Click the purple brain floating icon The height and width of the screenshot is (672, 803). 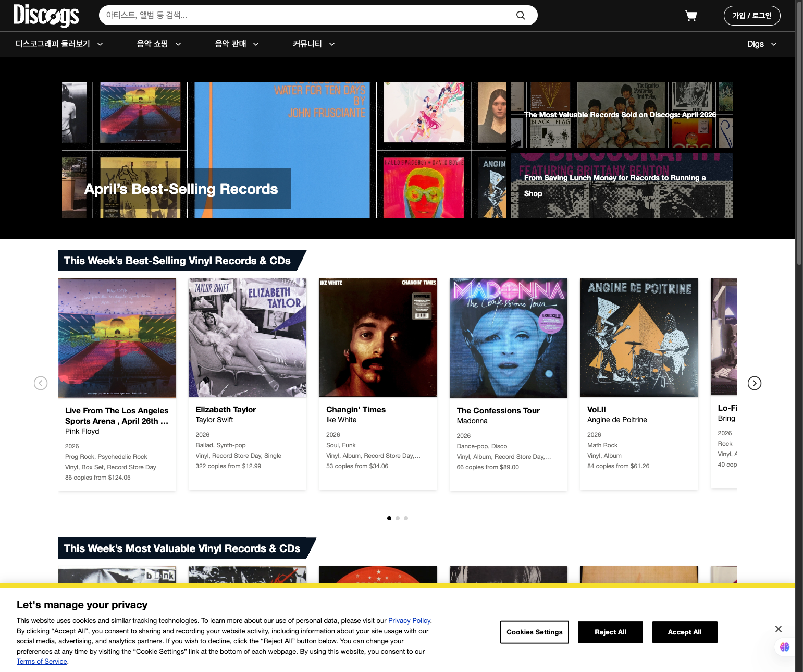pos(785,647)
